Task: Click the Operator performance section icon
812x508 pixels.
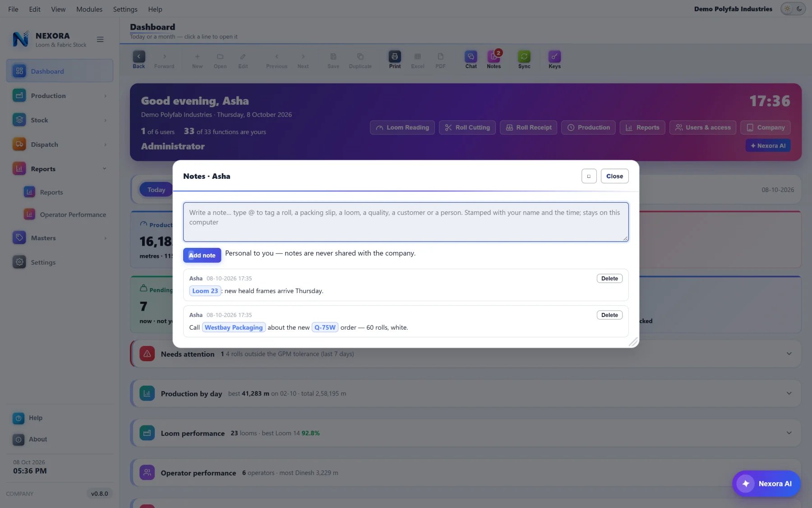Action: 147,473
